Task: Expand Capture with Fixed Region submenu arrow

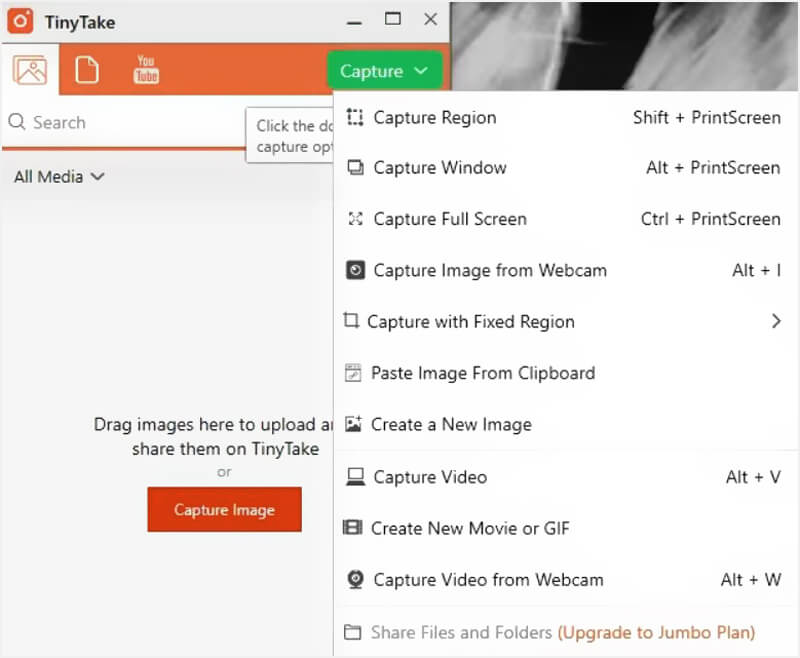Action: pyautogui.click(x=776, y=321)
